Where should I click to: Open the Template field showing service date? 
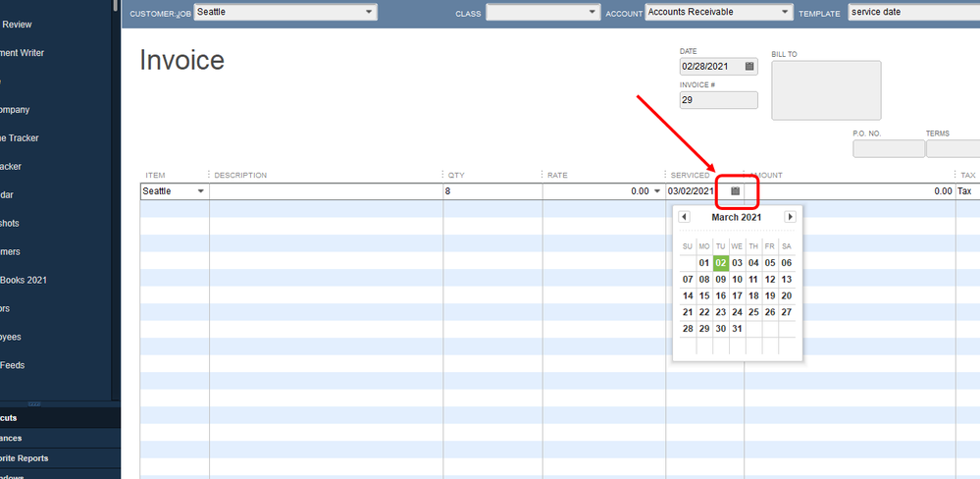(x=913, y=12)
